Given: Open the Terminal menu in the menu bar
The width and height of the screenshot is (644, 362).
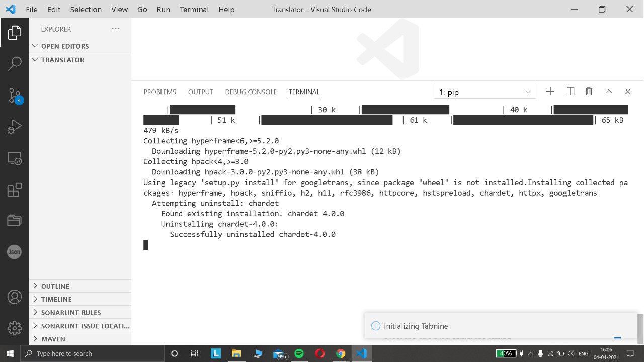Looking at the screenshot, I should click(x=194, y=9).
